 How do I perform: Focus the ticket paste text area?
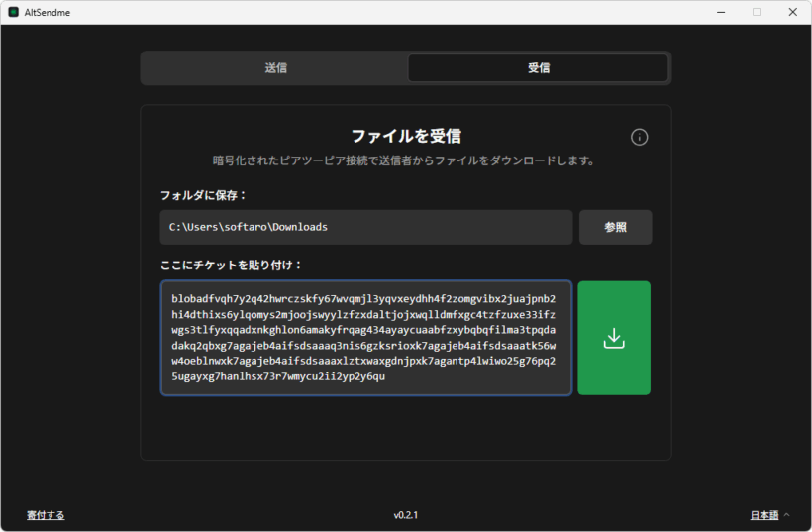click(366, 338)
